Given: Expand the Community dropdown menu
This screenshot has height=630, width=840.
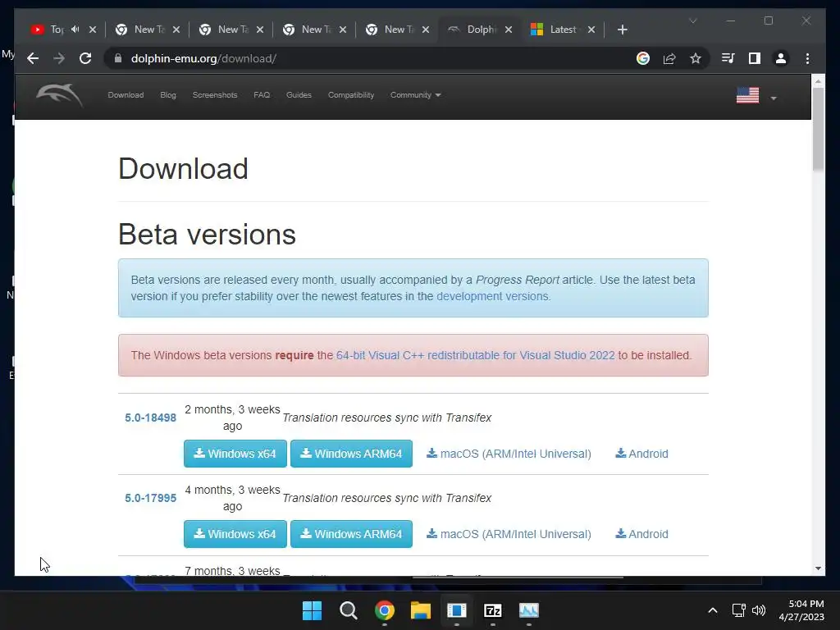Looking at the screenshot, I should coord(415,95).
